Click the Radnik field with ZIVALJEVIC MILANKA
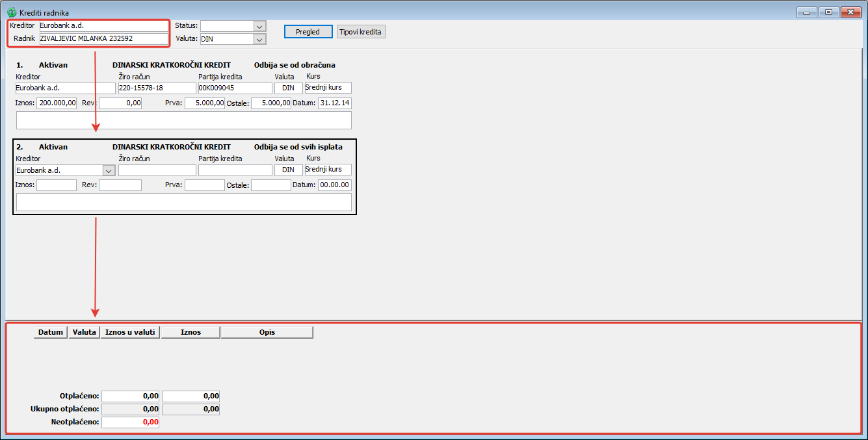 point(103,39)
